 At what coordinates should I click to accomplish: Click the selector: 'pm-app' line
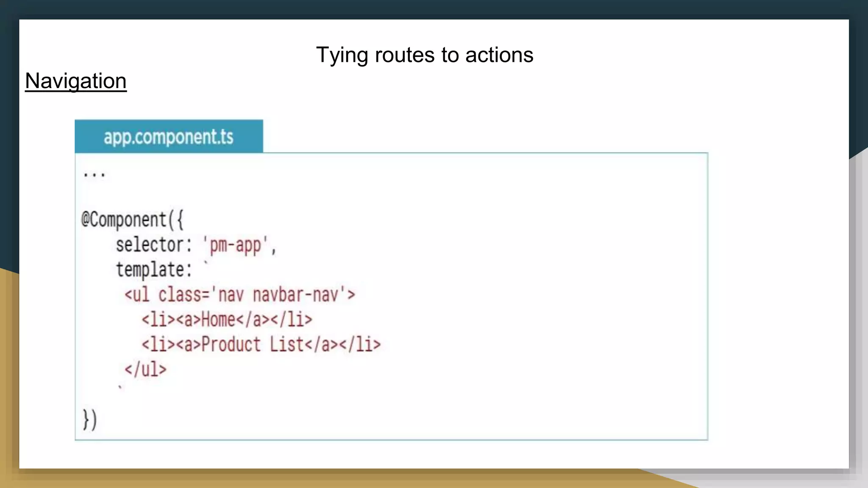click(196, 245)
